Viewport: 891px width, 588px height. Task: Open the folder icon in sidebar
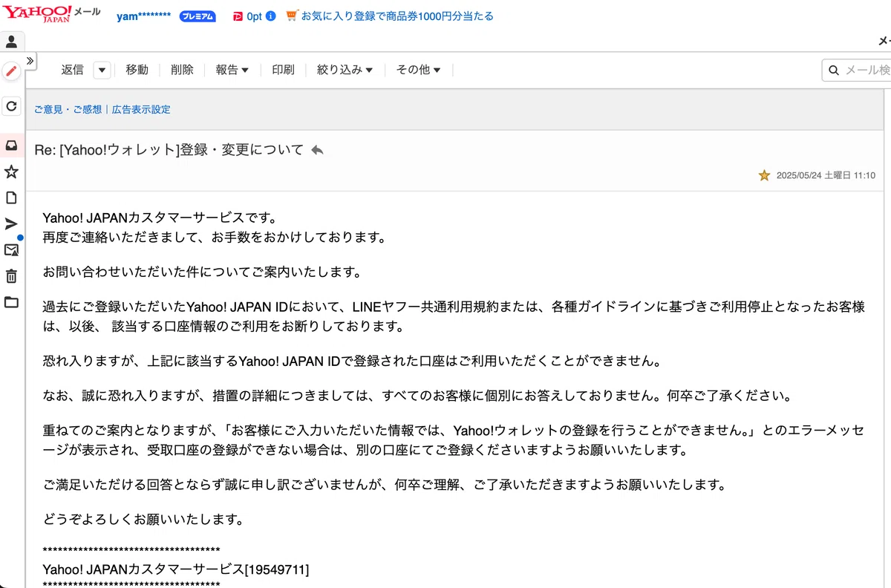(x=11, y=302)
